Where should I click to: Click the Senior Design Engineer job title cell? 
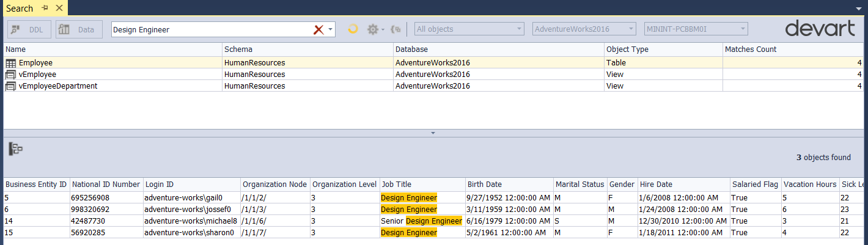pyautogui.click(x=422, y=221)
